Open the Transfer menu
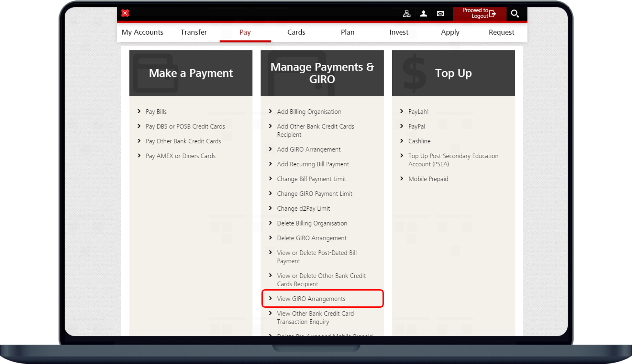 (x=194, y=32)
